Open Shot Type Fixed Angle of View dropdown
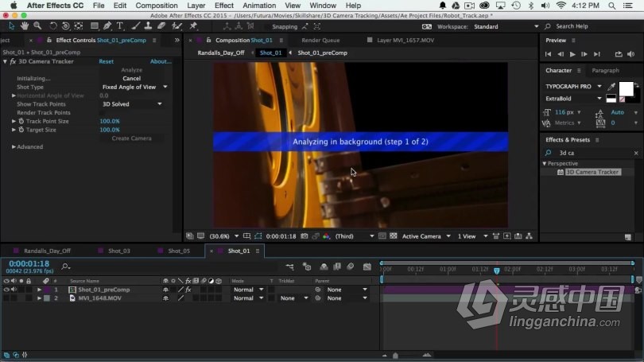 tap(134, 87)
